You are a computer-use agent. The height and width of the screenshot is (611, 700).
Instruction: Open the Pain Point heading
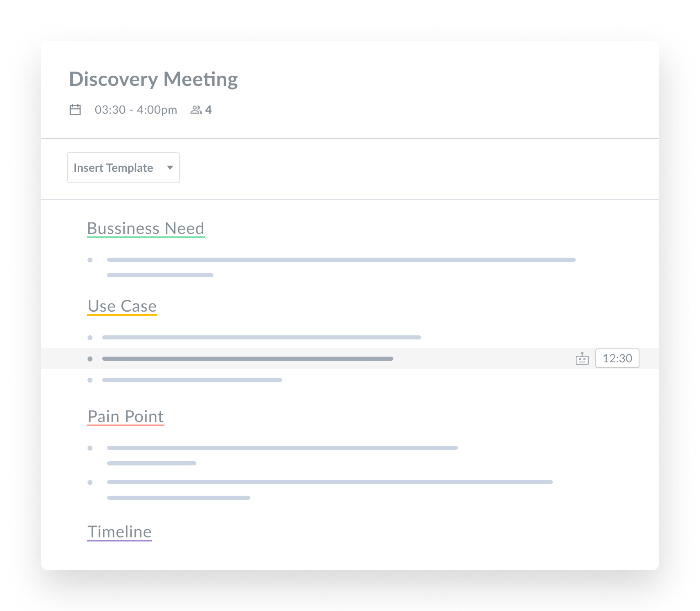coord(126,417)
